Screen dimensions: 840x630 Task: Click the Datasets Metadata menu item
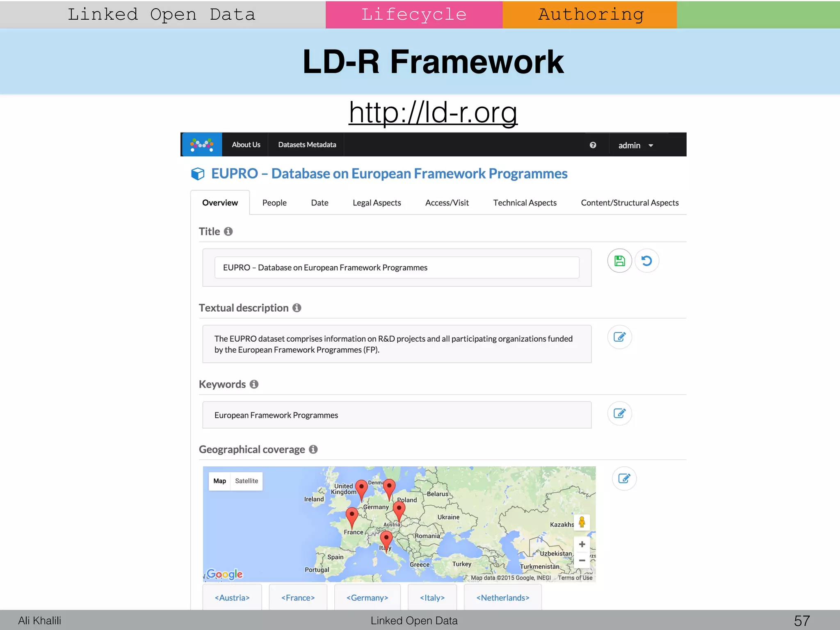click(307, 145)
